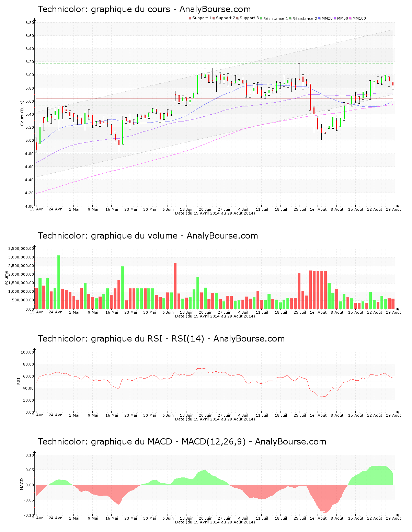
Task: Click the MM50 purple legend square
Action: [x=335, y=18]
